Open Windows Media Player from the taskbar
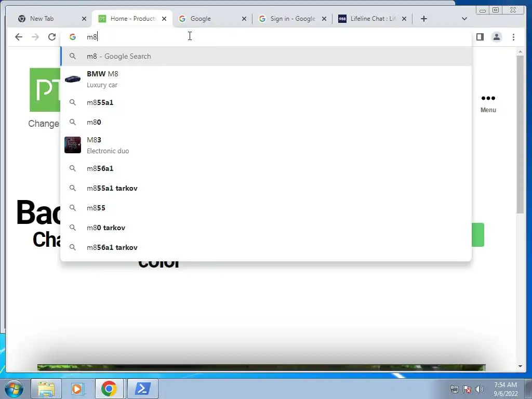Viewport: 532px width, 399px height. tap(77, 389)
